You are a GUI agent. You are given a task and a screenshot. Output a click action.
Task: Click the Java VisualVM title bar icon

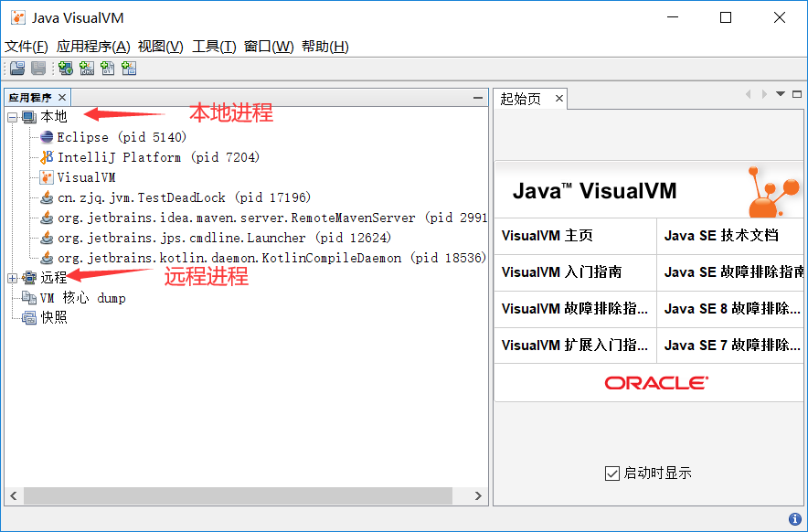[18, 17]
